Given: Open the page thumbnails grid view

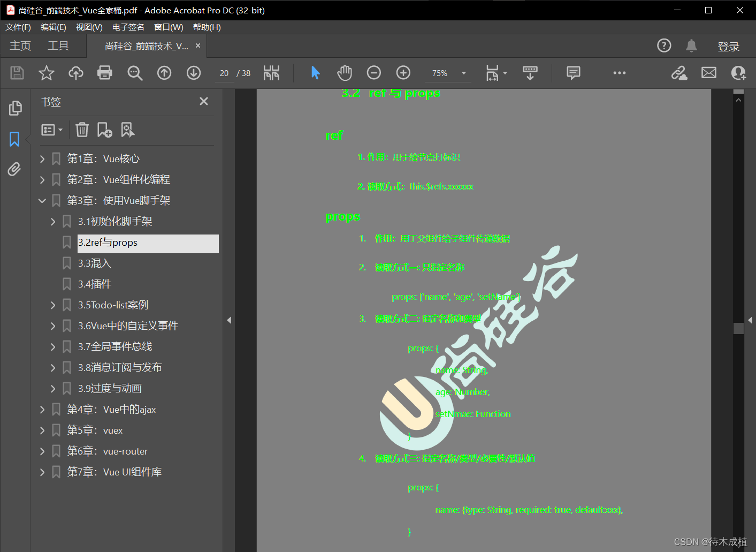Looking at the screenshot, I should pyautogui.click(x=272, y=73).
